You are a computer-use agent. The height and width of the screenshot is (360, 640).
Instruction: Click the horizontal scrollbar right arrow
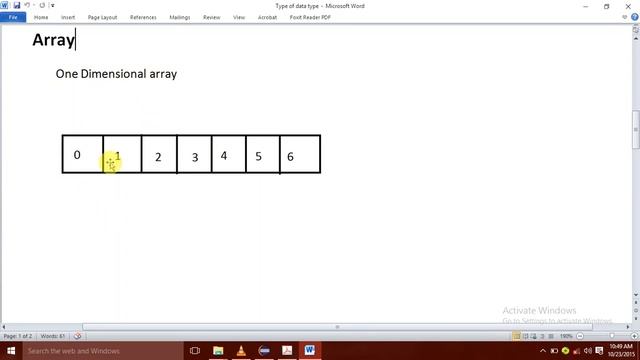[628, 327]
